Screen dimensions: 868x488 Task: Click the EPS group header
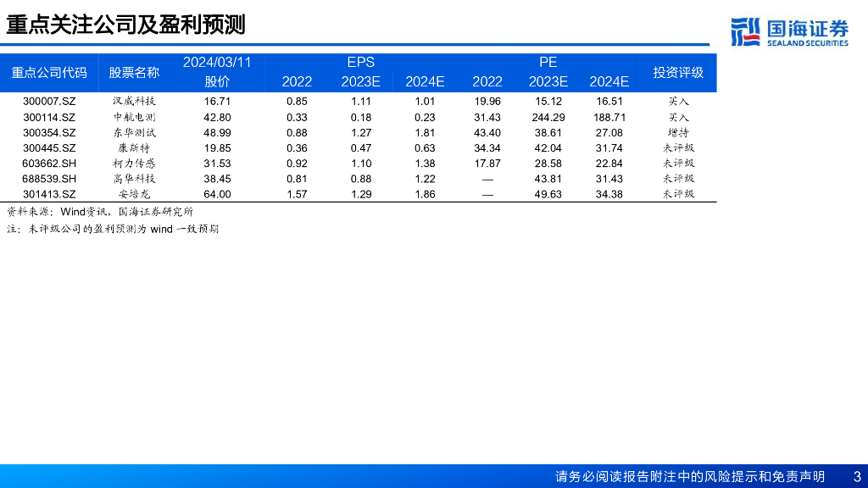point(361,63)
